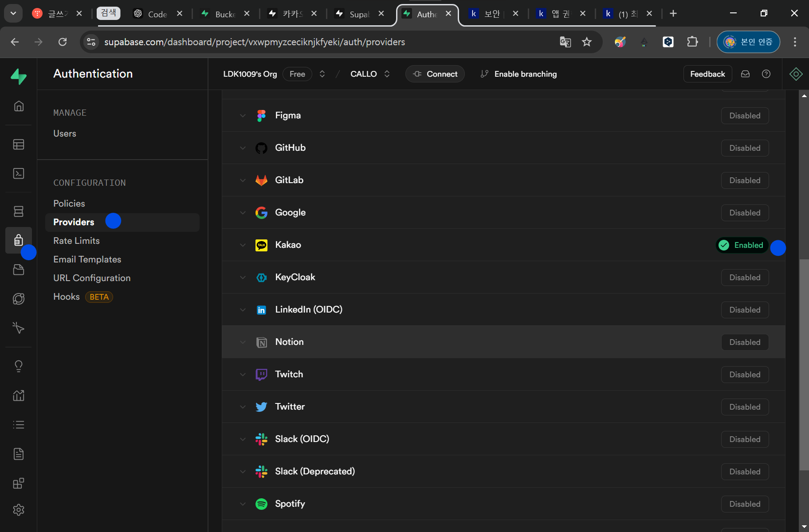The height and width of the screenshot is (532, 809).
Task: Click LDK1009's Org link
Action: click(x=250, y=74)
